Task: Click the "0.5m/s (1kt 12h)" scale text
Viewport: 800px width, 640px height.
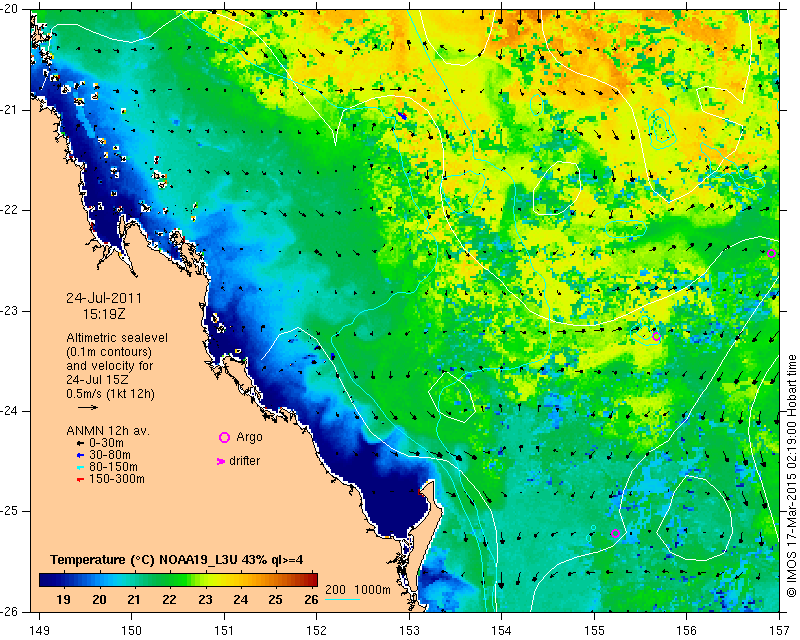Action: click(110, 394)
